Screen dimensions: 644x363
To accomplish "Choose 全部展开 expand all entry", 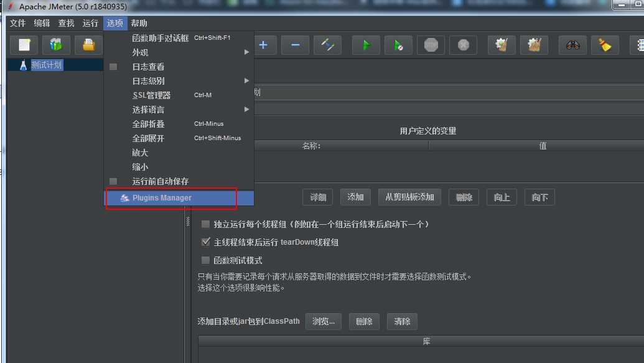I will click(x=179, y=138).
